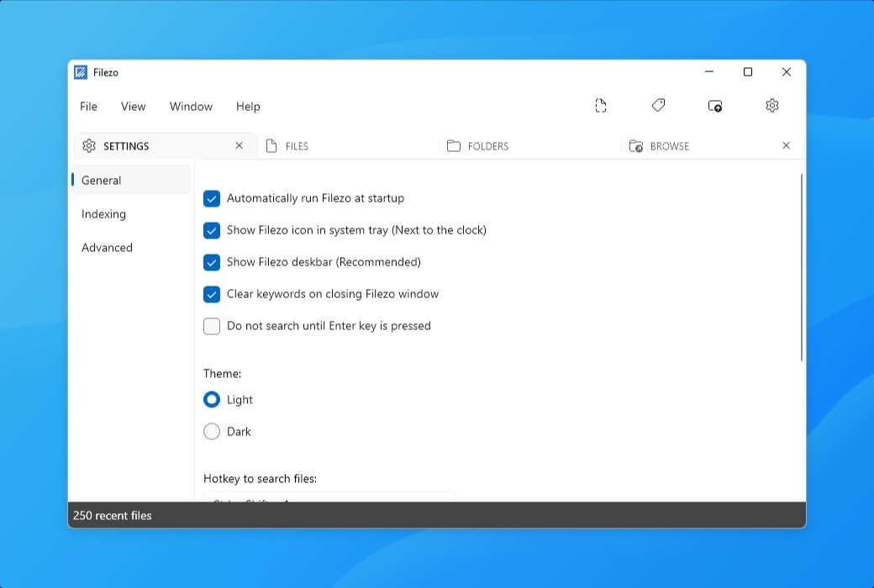
Task: Select the SETTINGS tab
Action: pos(166,146)
